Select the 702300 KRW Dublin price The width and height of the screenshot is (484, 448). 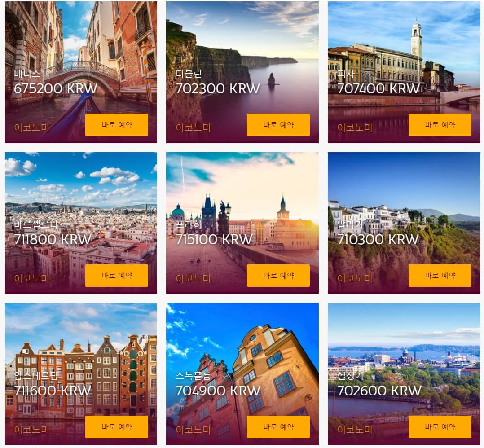click(x=218, y=89)
